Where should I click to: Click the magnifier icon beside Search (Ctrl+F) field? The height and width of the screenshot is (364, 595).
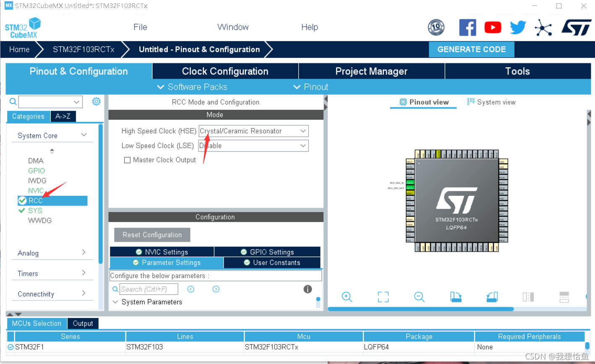[115, 289]
